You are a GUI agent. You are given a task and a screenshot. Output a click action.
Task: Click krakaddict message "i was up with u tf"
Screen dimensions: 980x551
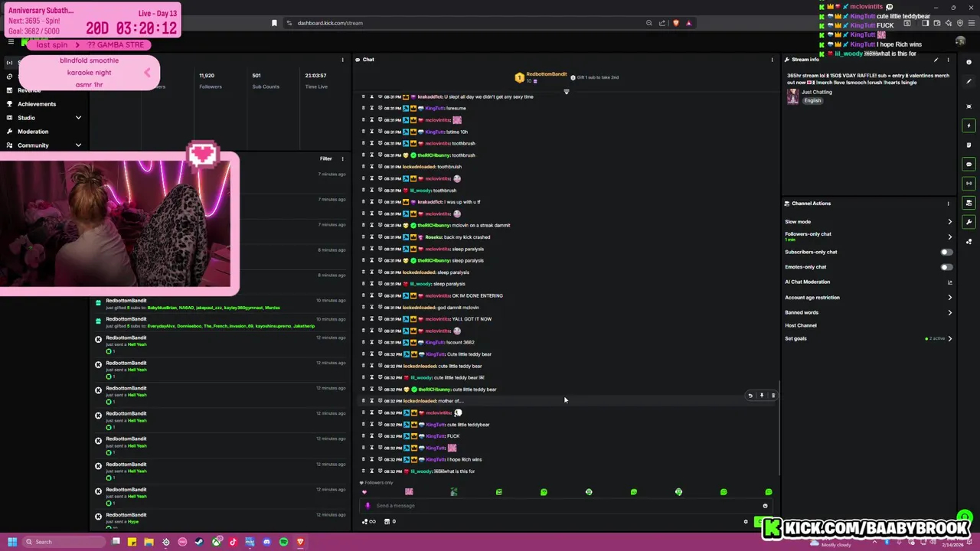click(462, 202)
